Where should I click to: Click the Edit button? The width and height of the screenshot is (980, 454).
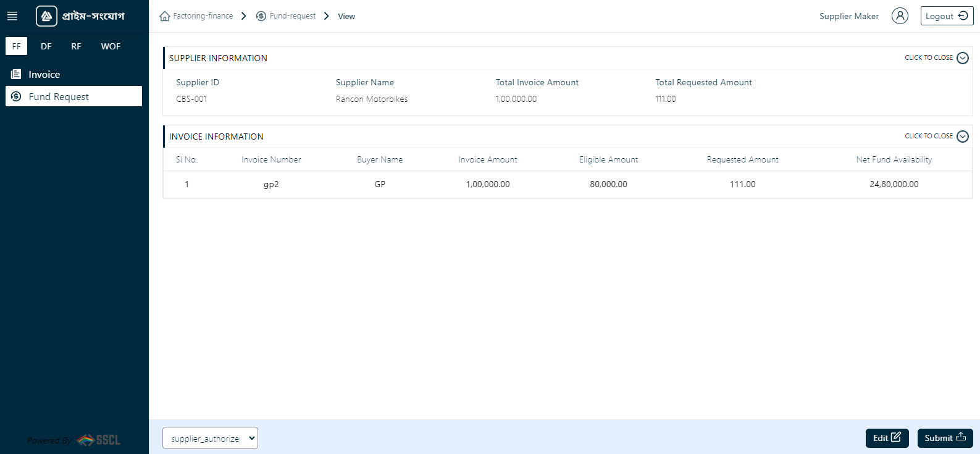tap(887, 438)
